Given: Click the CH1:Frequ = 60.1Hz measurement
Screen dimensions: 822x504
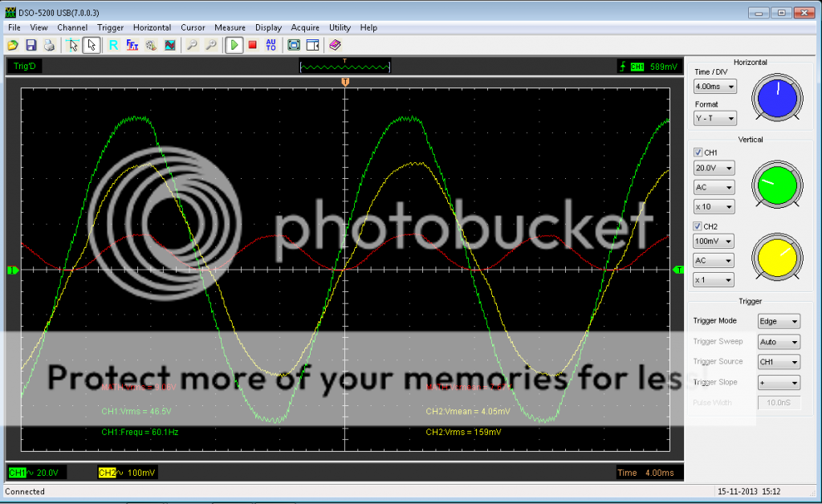Looking at the screenshot, I should (140, 433).
